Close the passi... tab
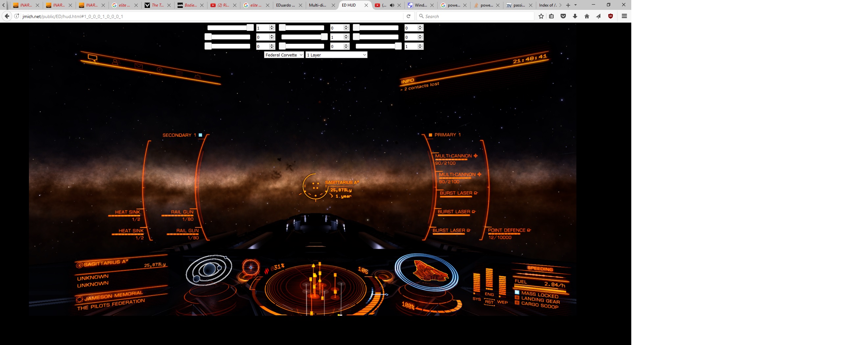 531,5
